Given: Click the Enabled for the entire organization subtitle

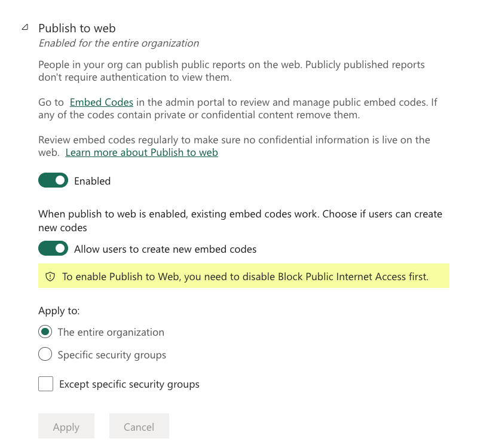Looking at the screenshot, I should [118, 43].
